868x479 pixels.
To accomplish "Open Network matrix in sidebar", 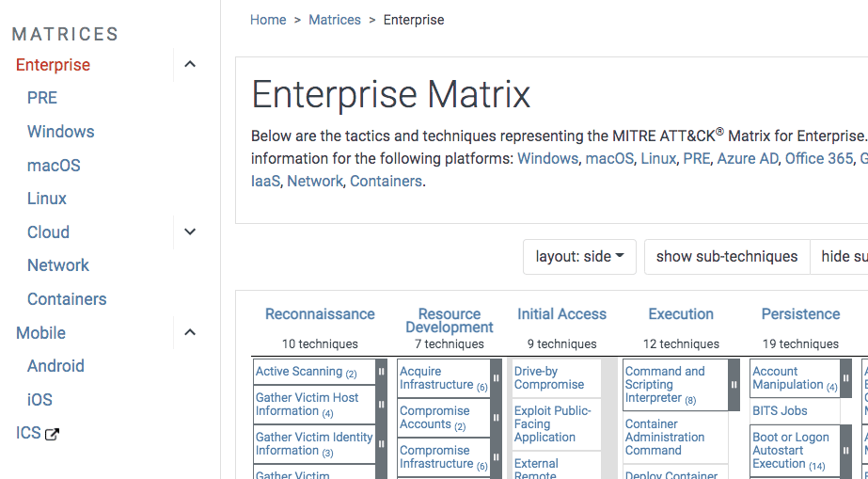I will (58, 265).
